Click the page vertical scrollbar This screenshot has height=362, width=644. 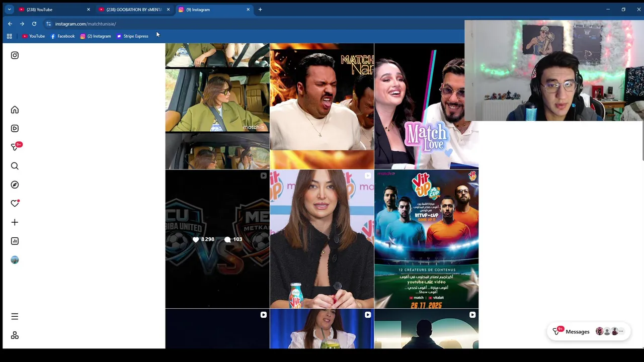point(642,141)
